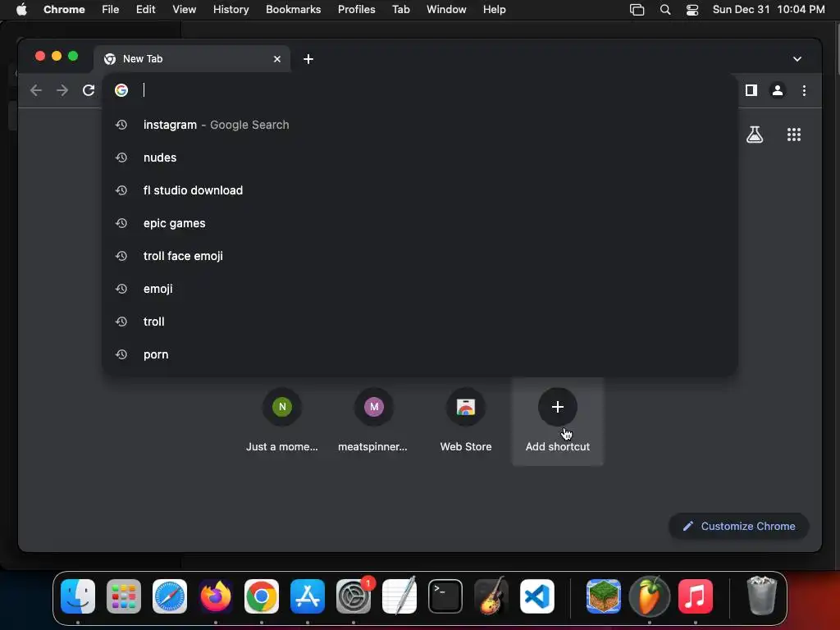The image size is (840, 630).
Task: Open FL Studio from the Dock
Action: (x=650, y=596)
